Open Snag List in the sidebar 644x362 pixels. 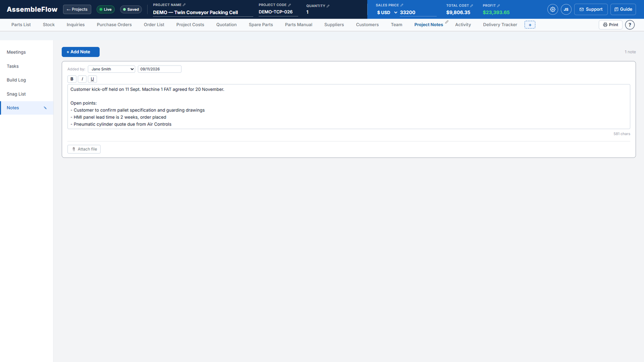tap(27, 94)
